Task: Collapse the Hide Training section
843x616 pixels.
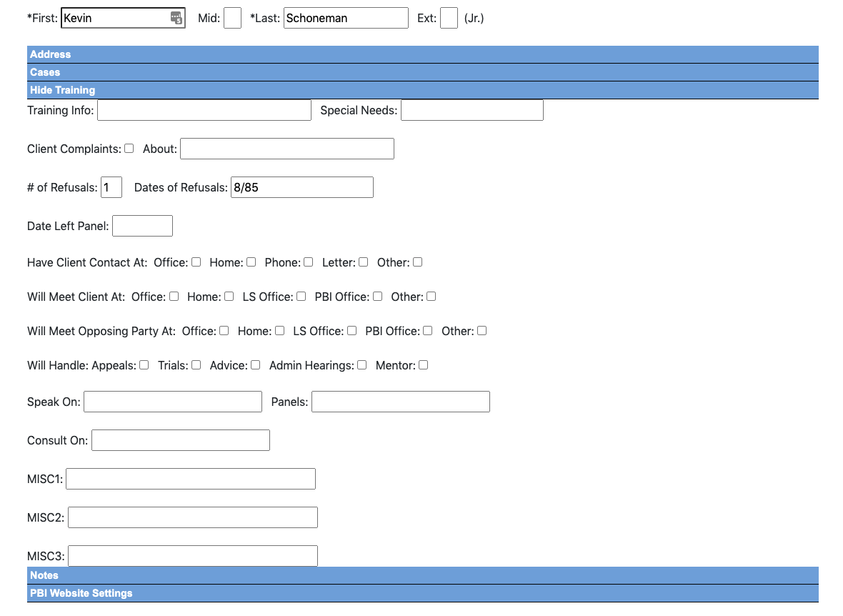Action: click(62, 90)
